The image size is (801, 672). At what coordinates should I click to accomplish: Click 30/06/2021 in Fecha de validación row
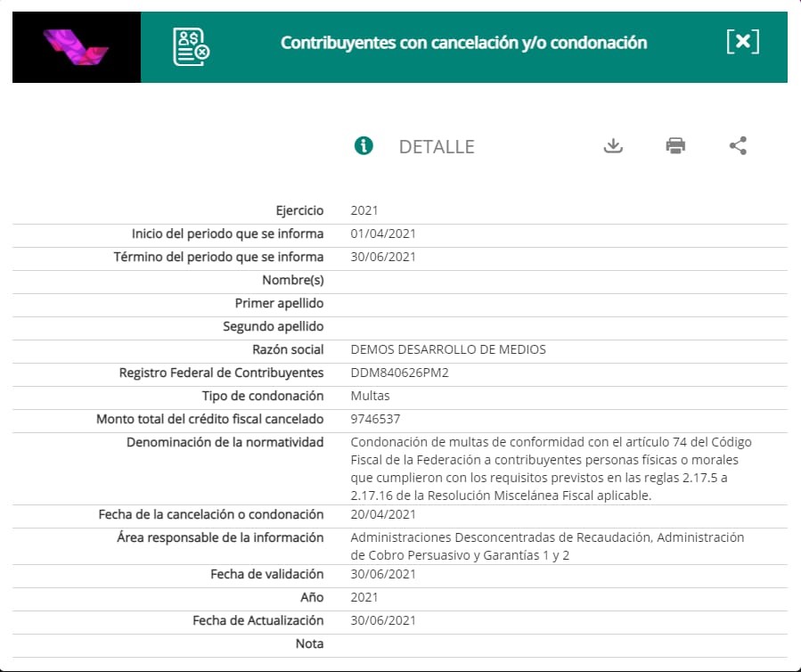point(383,574)
